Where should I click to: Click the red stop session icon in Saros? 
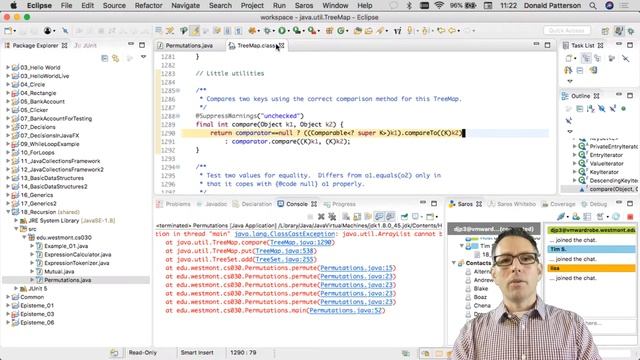[630, 216]
